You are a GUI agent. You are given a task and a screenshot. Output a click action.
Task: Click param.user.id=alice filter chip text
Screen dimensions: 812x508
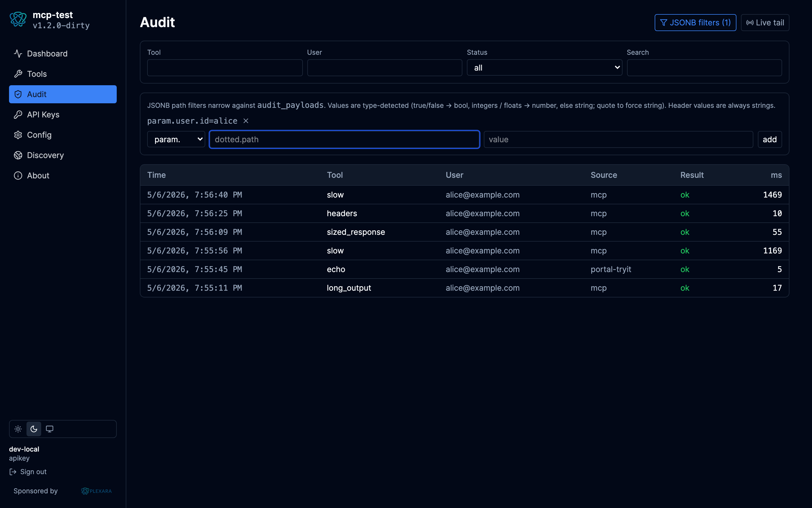click(x=192, y=121)
